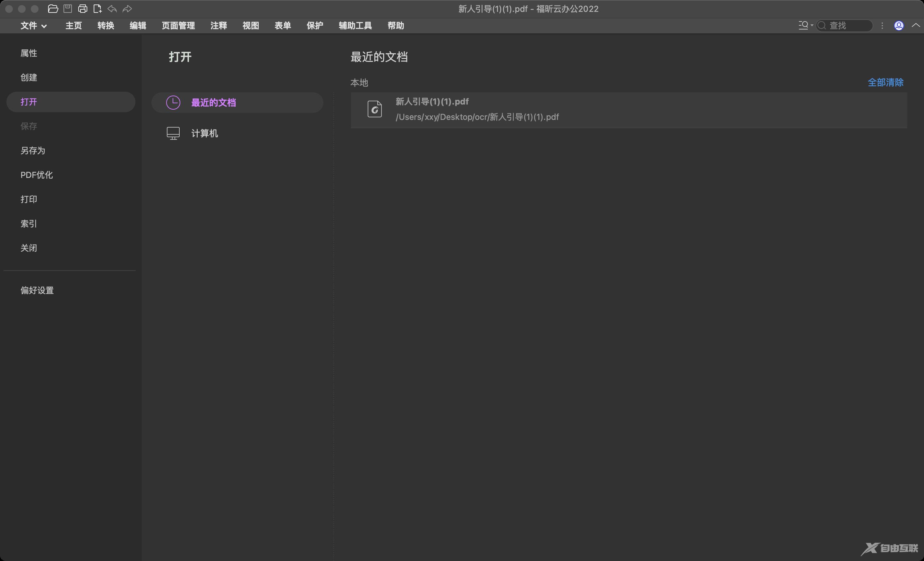Open the user account avatar icon
Viewport: 924px width, 561px height.
click(899, 25)
